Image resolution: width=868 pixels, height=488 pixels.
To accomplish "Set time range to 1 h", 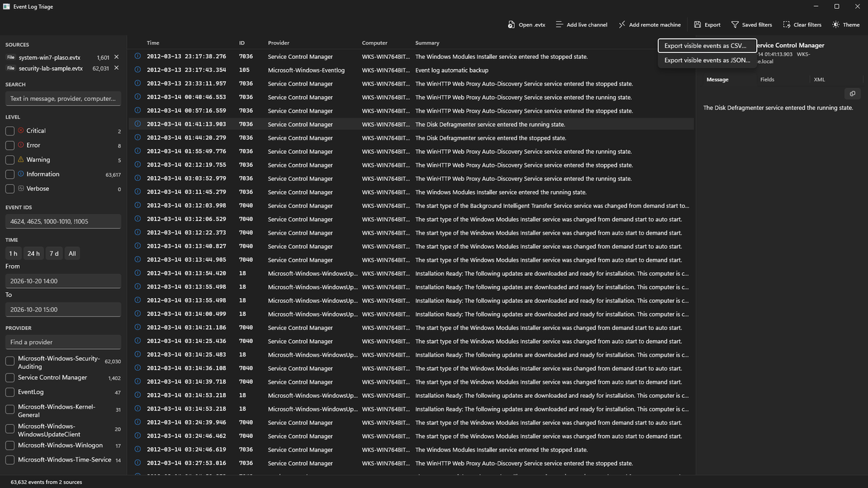I will pyautogui.click(x=13, y=253).
